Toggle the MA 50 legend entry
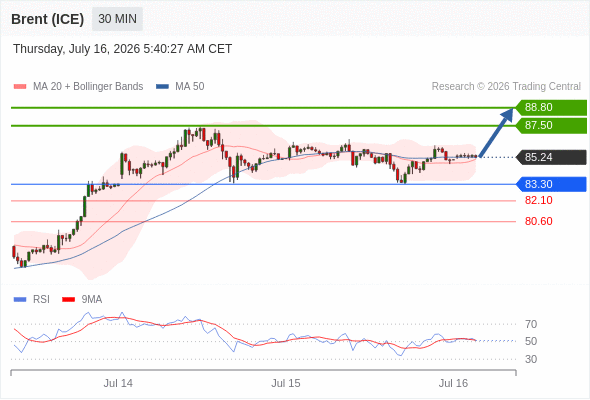 (x=180, y=87)
